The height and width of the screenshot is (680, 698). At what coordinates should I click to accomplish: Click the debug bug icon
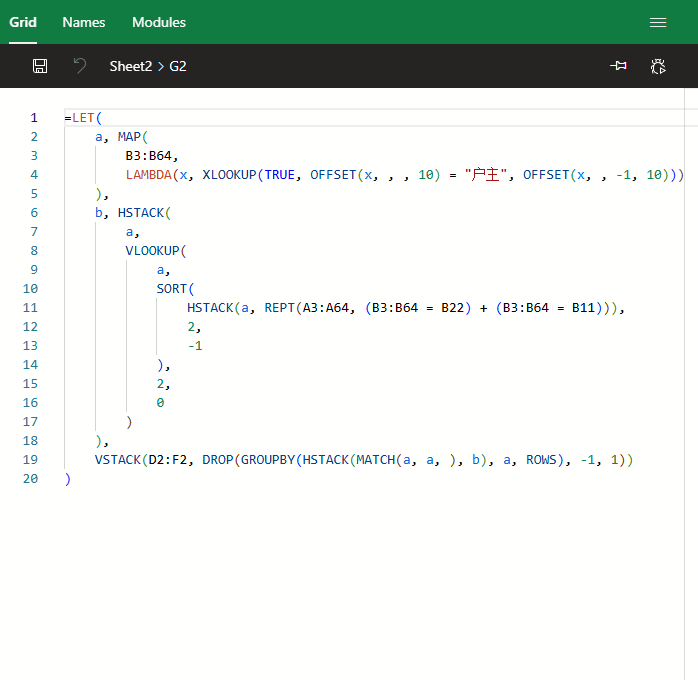[x=657, y=66]
